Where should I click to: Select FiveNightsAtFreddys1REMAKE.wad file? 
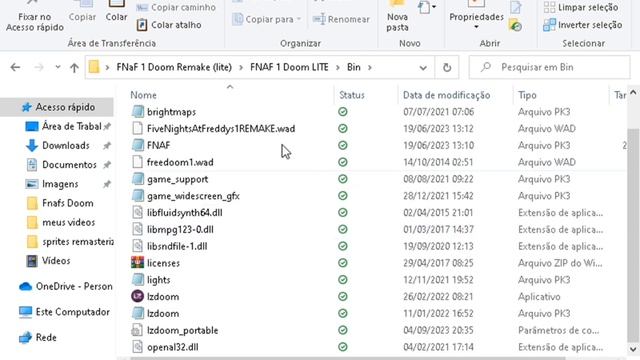coord(221,129)
